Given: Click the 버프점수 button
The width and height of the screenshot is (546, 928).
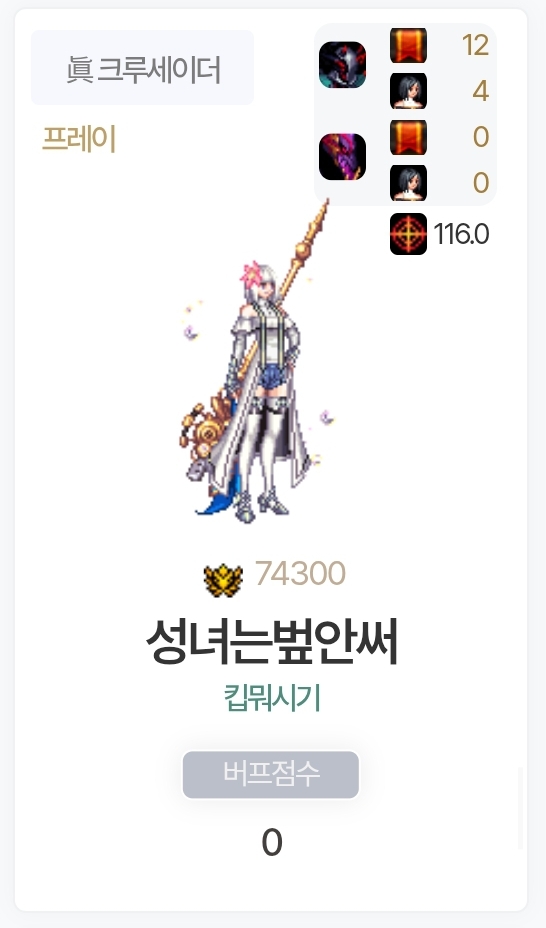Looking at the screenshot, I should 271,775.
